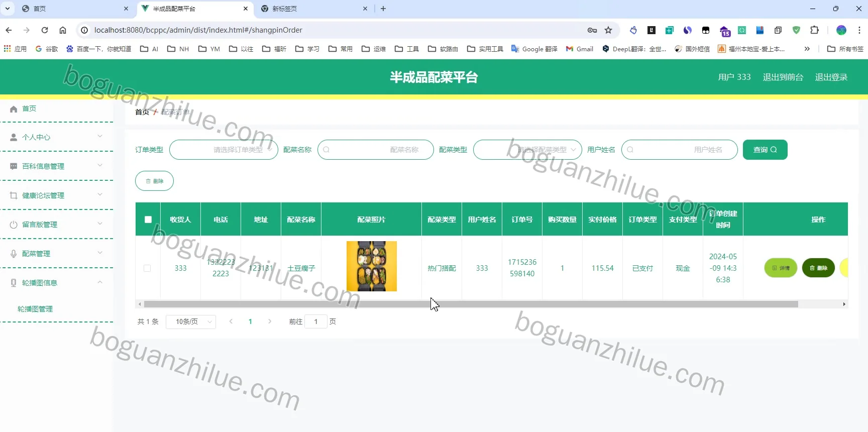The width and height of the screenshot is (868, 432).
Task: Go back with the browser back arrow
Action: click(9, 30)
